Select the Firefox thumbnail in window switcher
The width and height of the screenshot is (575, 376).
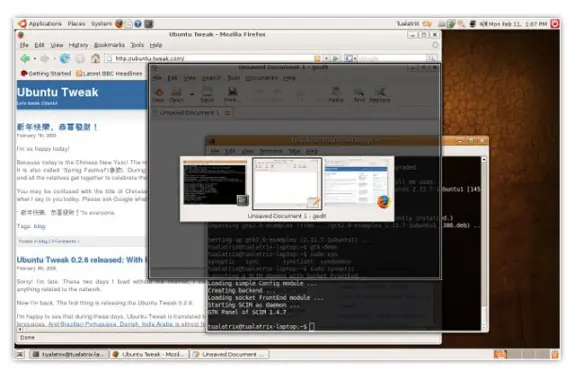pyautogui.click(x=358, y=183)
